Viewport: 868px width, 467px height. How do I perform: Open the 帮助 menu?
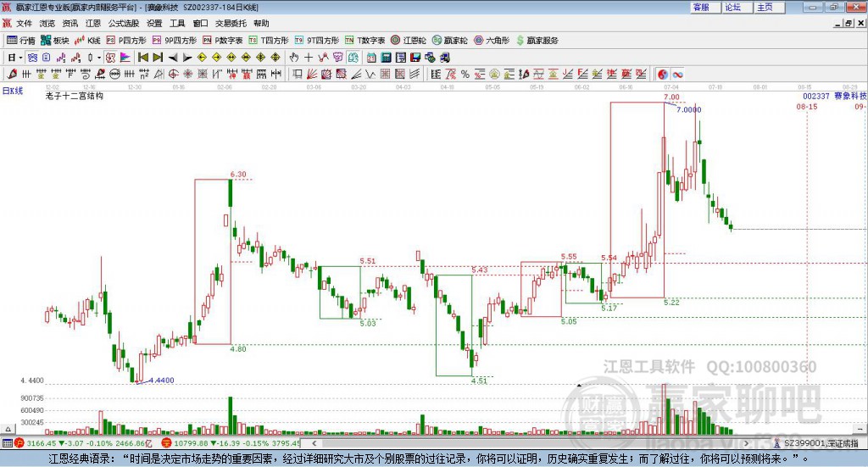coord(261,23)
